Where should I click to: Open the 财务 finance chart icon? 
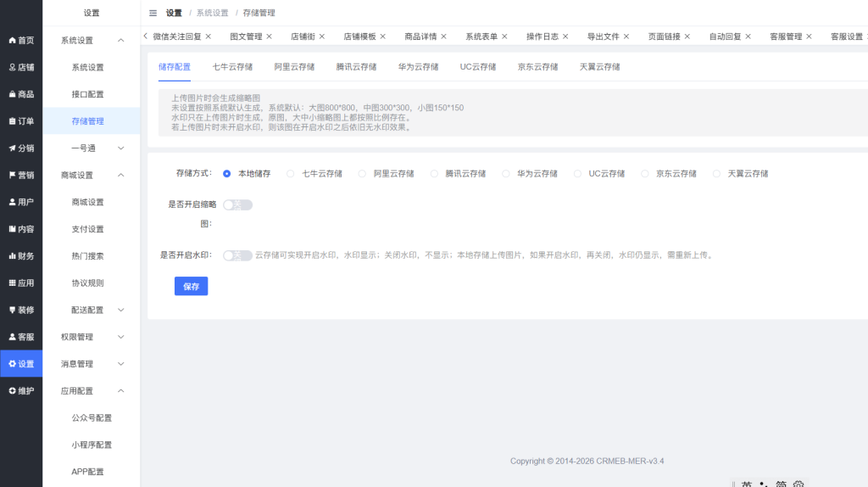(12, 256)
